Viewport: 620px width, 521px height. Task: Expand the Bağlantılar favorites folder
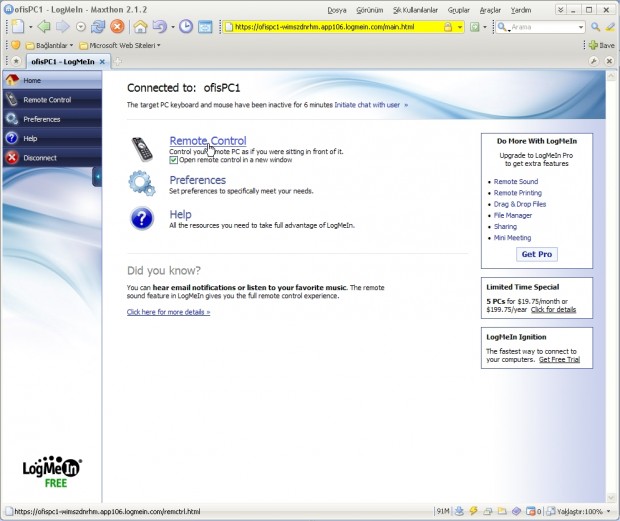tap(50, 45)
